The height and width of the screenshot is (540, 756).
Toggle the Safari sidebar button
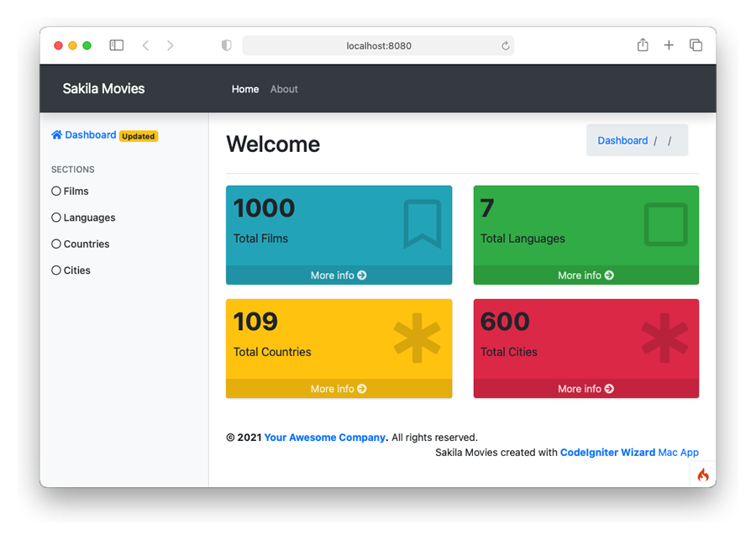117,45
